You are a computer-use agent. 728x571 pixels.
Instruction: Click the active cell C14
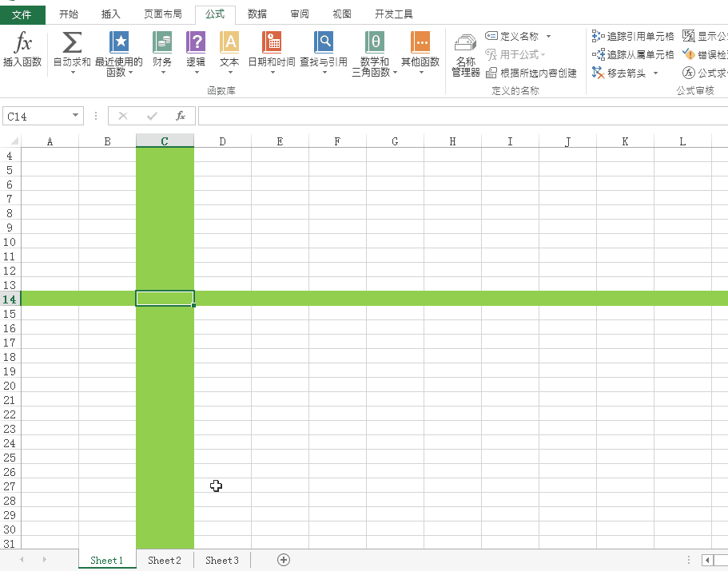(x=165, y=299)
